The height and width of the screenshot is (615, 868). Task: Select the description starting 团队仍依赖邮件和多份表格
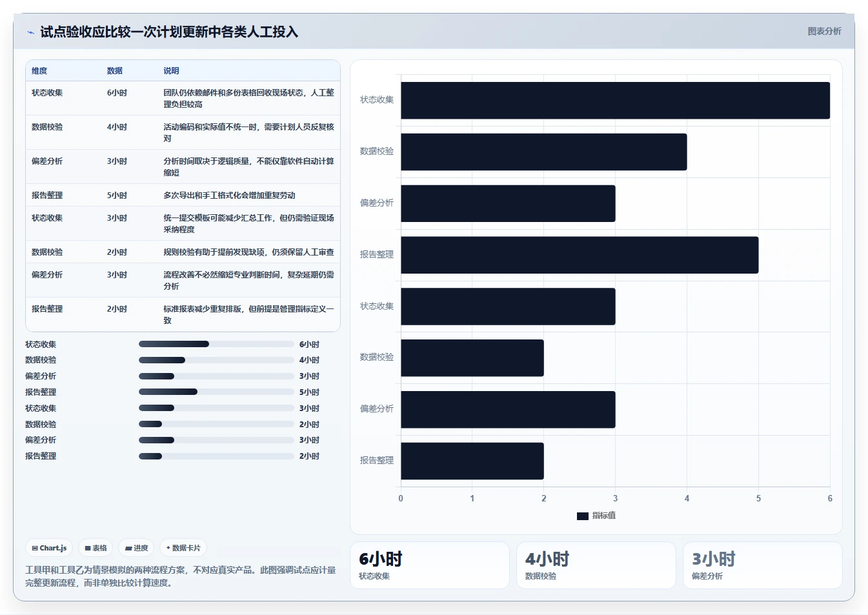pyautogui.click(x=248, y=98)
